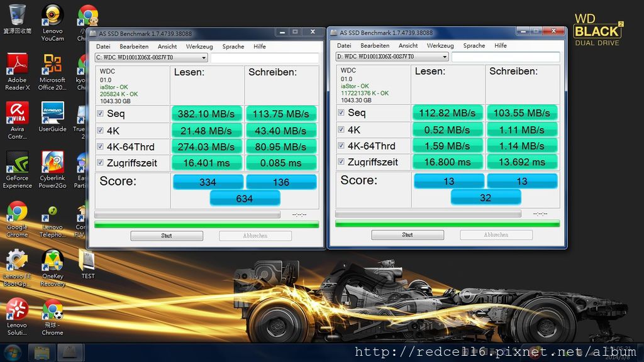Screen dimensions: 644x362
Task: Click the C: drive window's title icon
Action: pos(93,33)
